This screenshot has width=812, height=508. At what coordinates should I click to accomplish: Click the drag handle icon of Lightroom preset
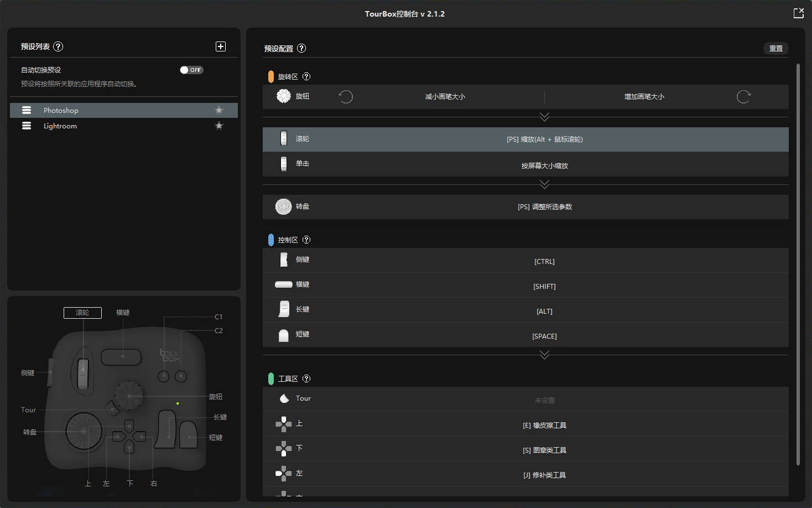coord(26,126)
